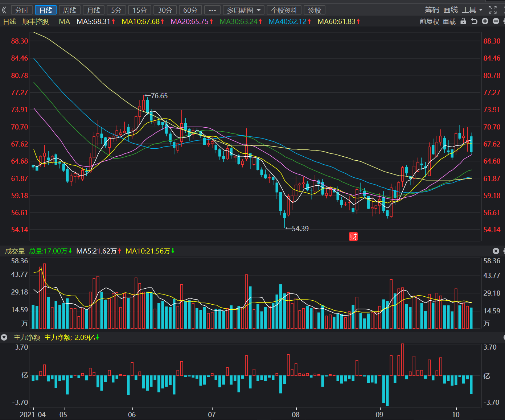Screen dimensions: 505x420
Task: Click the 76.65 high price marker
Action: tap(156, 96)
